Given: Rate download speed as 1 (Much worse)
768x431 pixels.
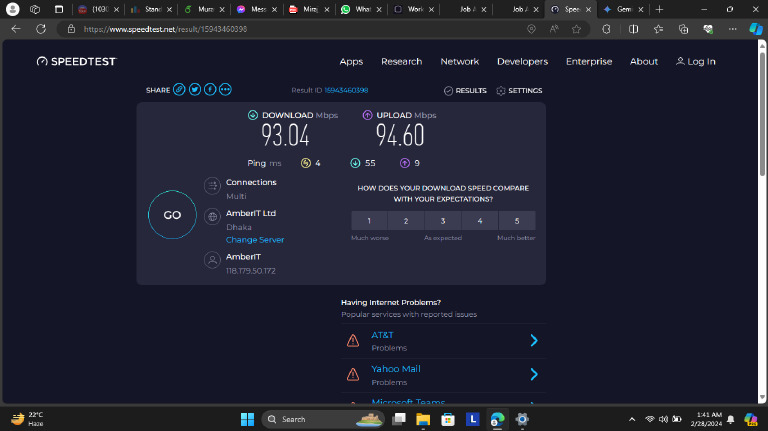Looking at the screenshot, I should (369, 221).
